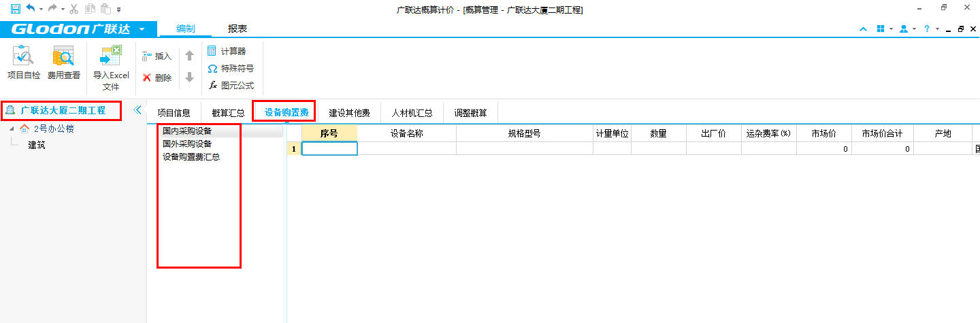Open 特殊符号 special symbols

(x=231, y=69)
